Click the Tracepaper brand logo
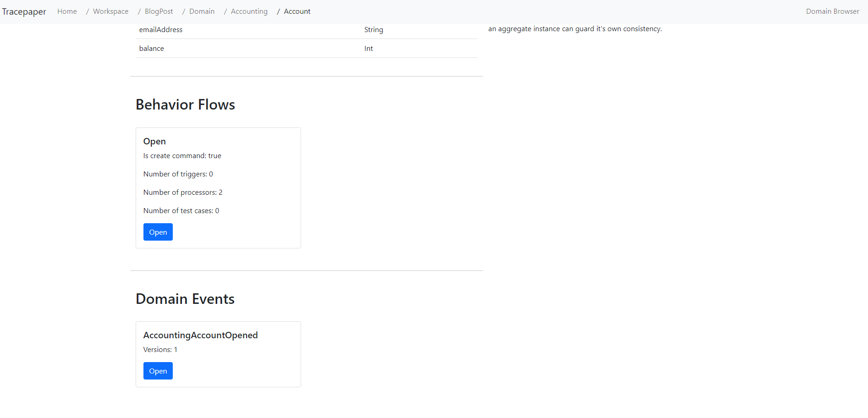The image size is (868, 418). [x=24, y=11]
